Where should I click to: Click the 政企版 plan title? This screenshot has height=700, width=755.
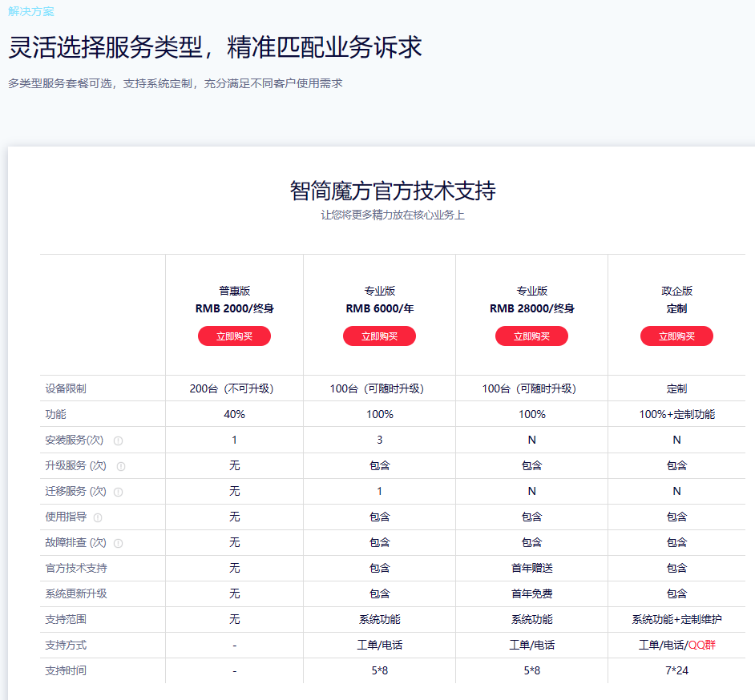(676, 291)
